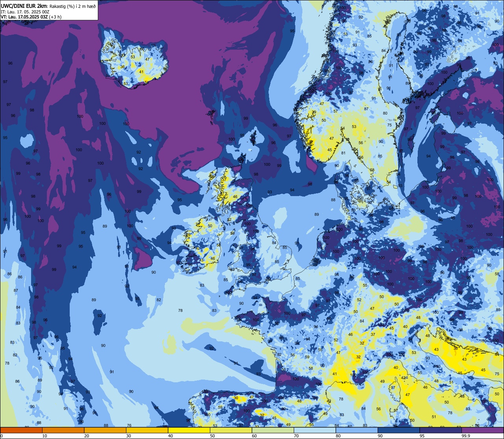Click the legend tick label '80'
Image resolution: width=504 pixels, height=439 pixels.
pyautogui.click(x=338, y=436)
